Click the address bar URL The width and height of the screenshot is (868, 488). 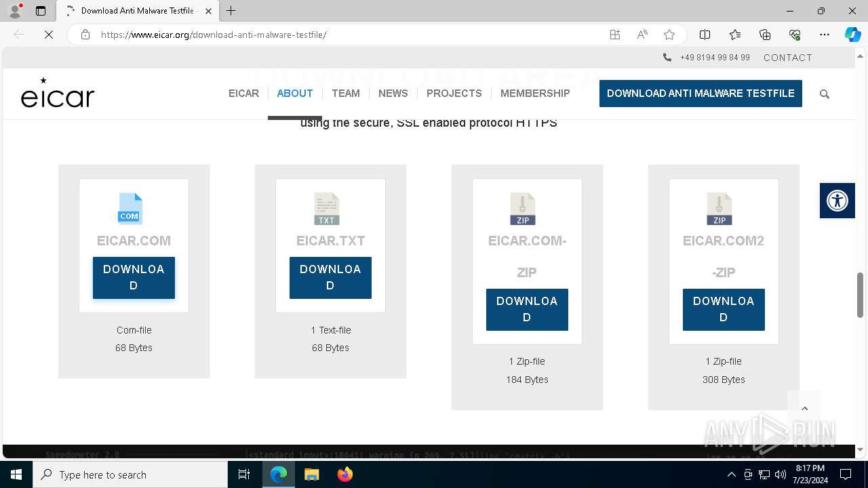click(x=214, y=35)
